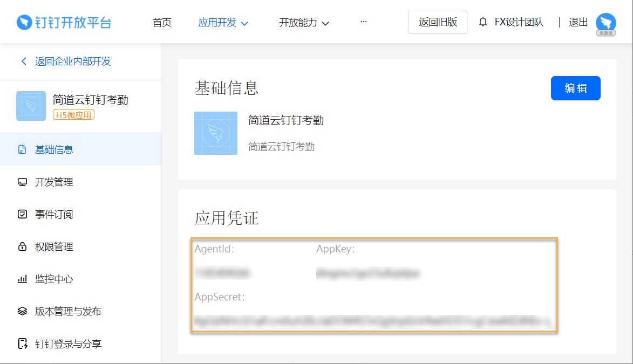Click the 事件订阅 checkbox-style icon

point(22,214)
